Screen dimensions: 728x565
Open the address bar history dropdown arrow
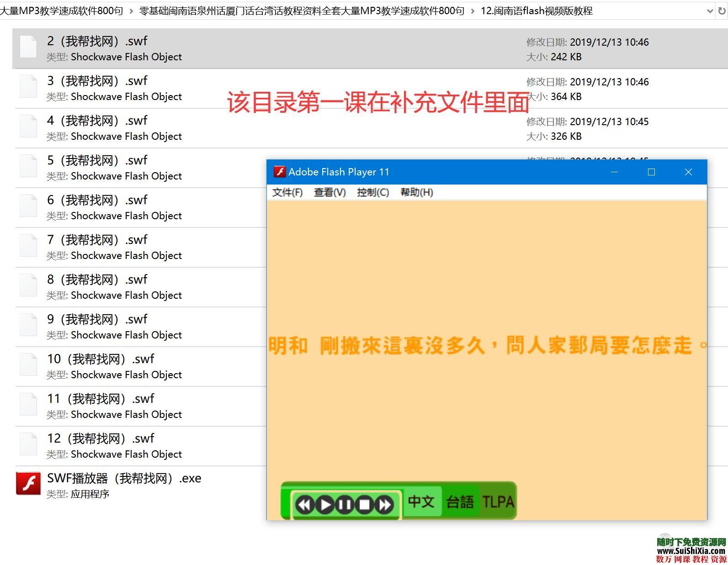pyautogui.click(x=710, y=11)
